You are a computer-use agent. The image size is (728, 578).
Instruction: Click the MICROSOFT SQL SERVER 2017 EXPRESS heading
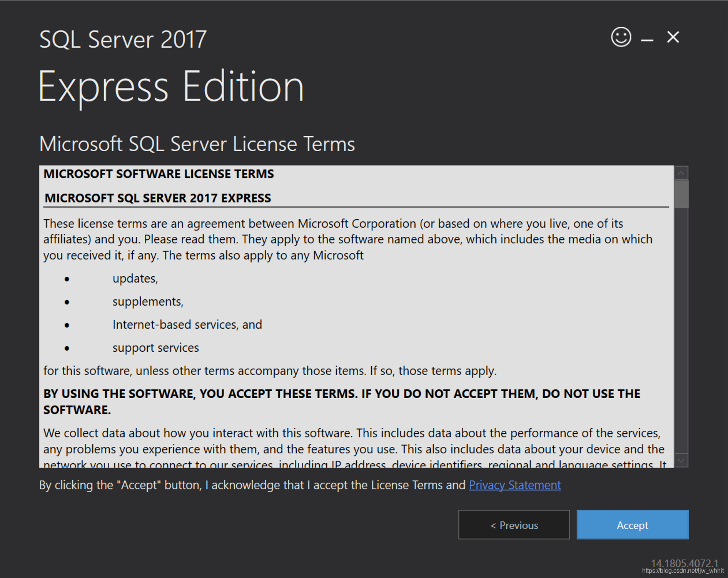[x=158, y=198]
